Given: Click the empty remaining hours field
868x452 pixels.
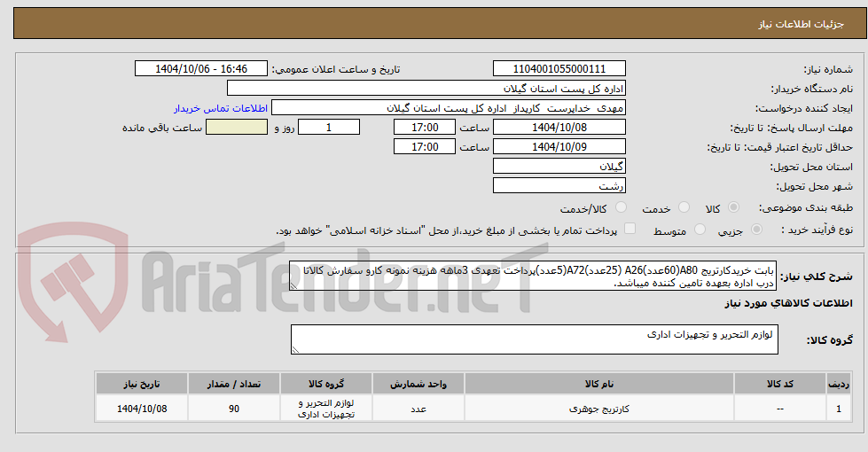Looking at the screenshot, I should [x=237, y=128].
